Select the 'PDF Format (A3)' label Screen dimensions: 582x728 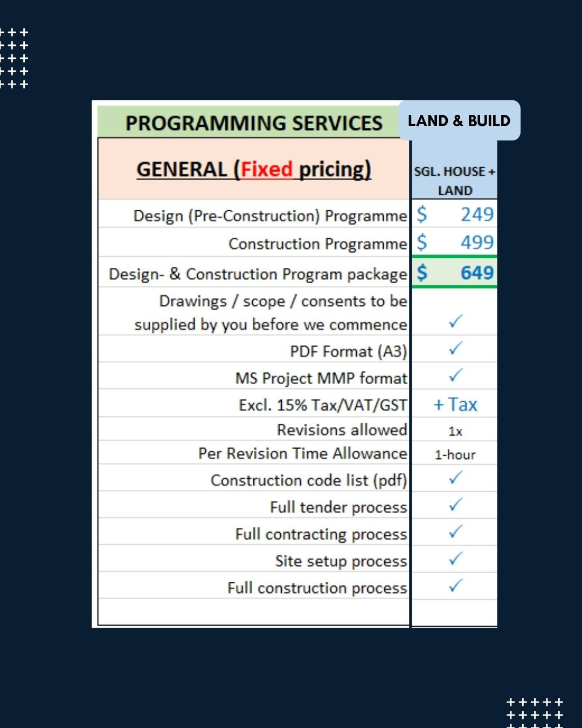[x=349, y=352]
